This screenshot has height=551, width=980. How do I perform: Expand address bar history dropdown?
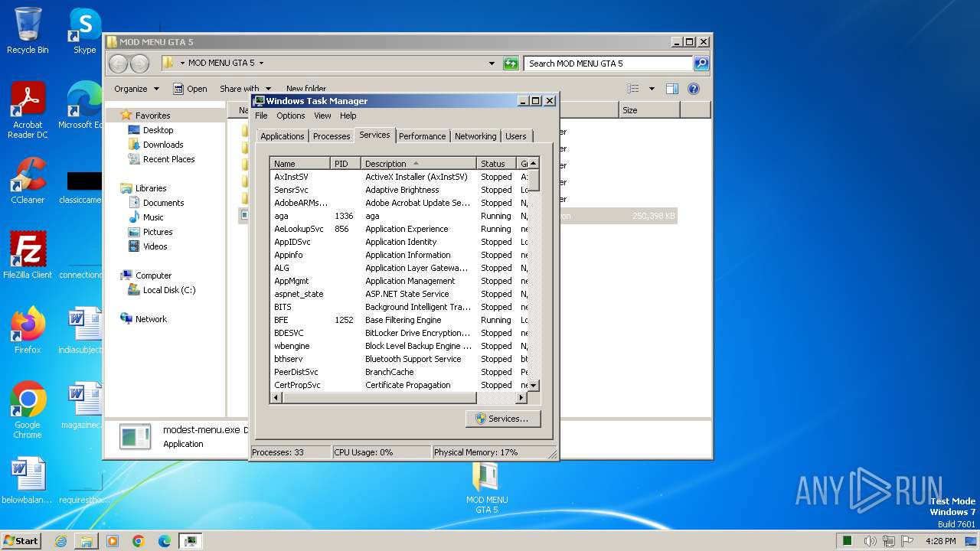pyautogui.click(x=492, y=64)
